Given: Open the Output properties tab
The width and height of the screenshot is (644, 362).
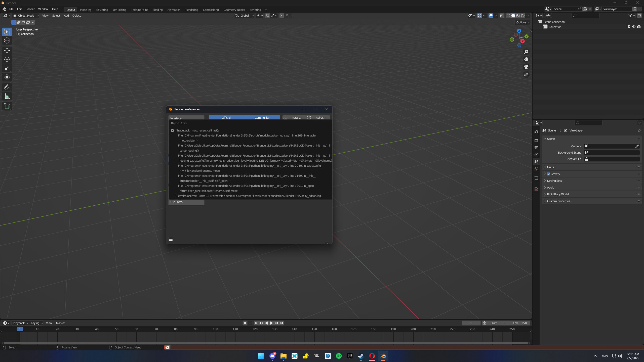Looking at the screenshot, I should tap(536, 147).
